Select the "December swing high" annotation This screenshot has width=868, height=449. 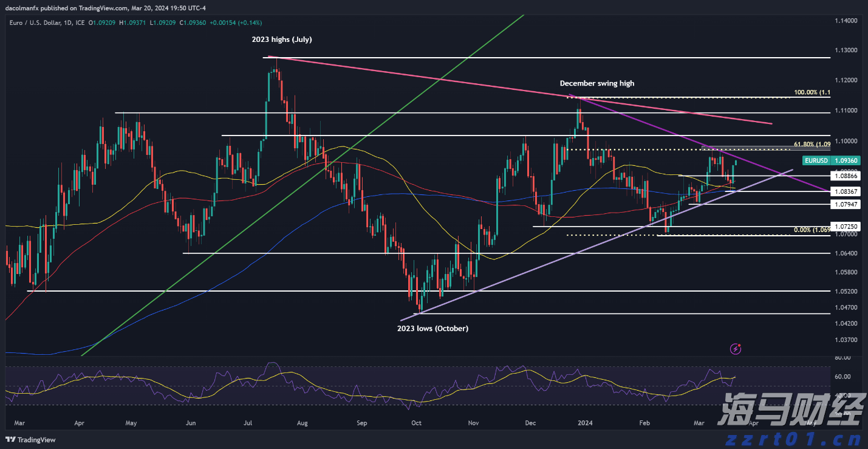(x=596, y=83)
